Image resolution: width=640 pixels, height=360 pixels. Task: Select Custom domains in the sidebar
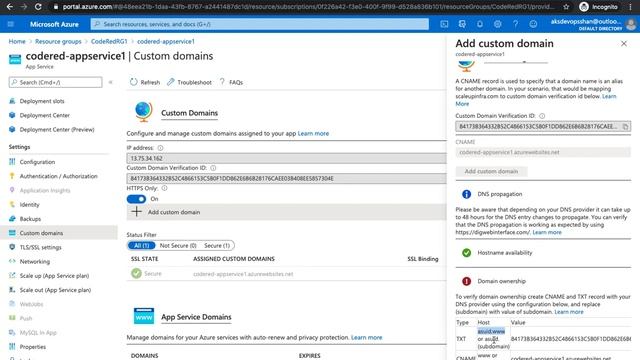[59, 233]
